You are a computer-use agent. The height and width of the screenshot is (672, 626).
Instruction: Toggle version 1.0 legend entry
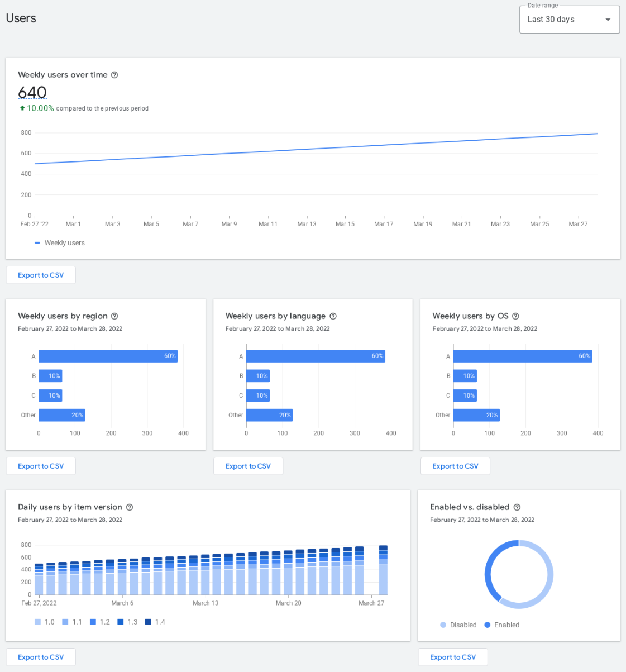click(45, 622)
